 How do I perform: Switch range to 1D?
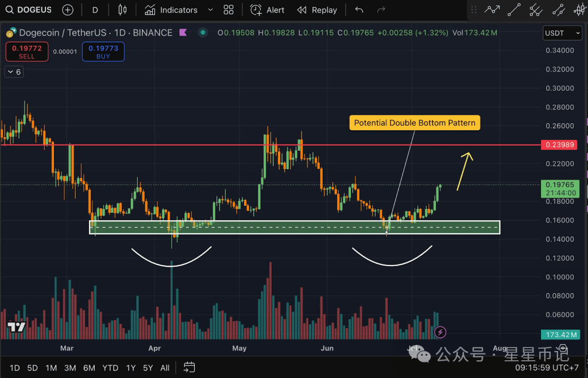point(14,368)
